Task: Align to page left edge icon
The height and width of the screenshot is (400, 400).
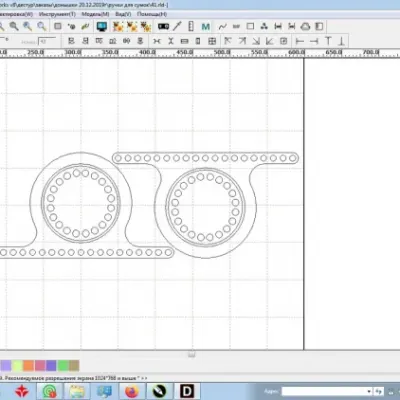Action: pos(300,41)
